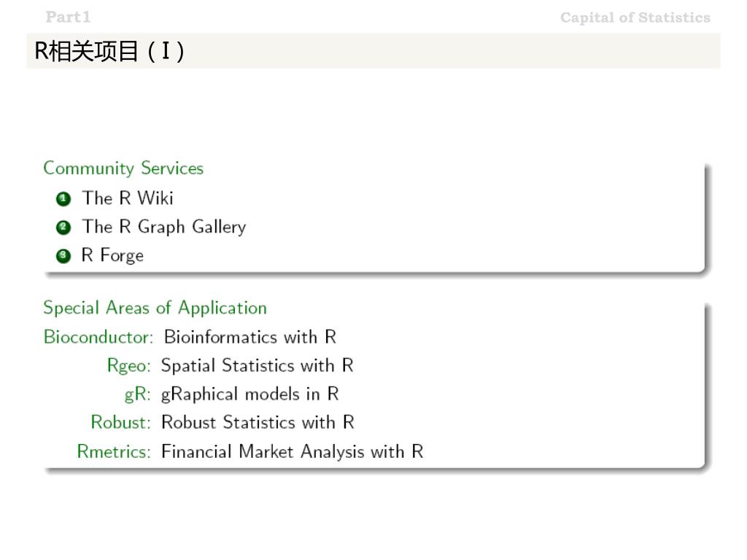Click Bioinformatics with R description
Viewport: 747px width, 560px height.
(x=250, y=337)
